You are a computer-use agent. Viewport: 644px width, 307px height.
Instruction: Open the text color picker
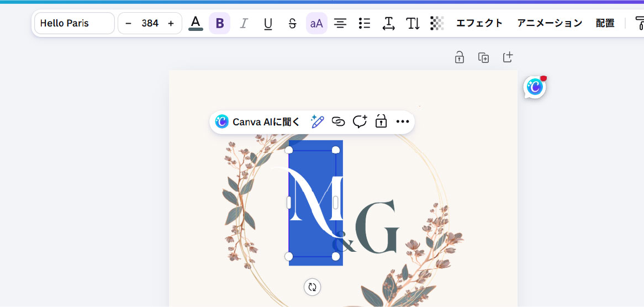[196, 23]
